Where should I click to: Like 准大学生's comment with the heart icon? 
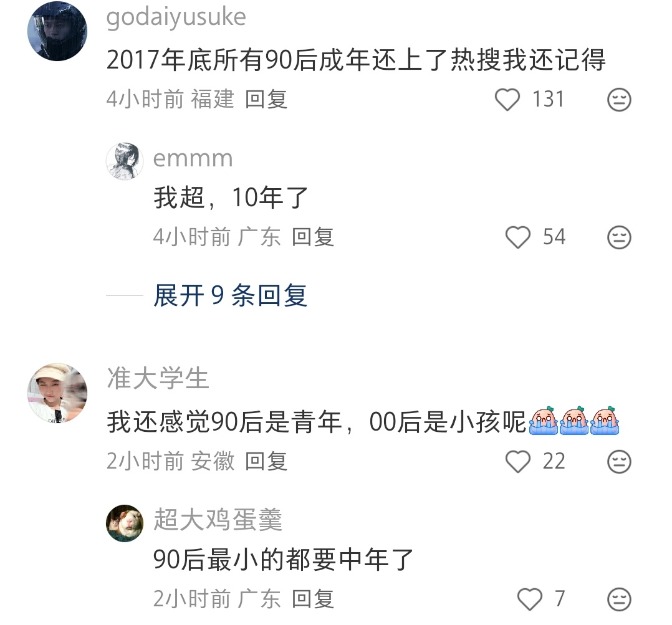pos(517,461)
